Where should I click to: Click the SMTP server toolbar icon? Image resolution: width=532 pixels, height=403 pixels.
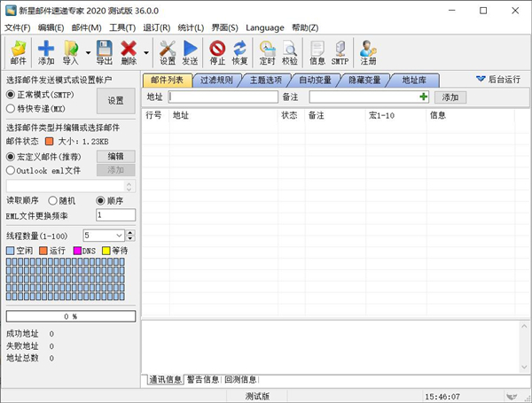(x=340, y=52)
